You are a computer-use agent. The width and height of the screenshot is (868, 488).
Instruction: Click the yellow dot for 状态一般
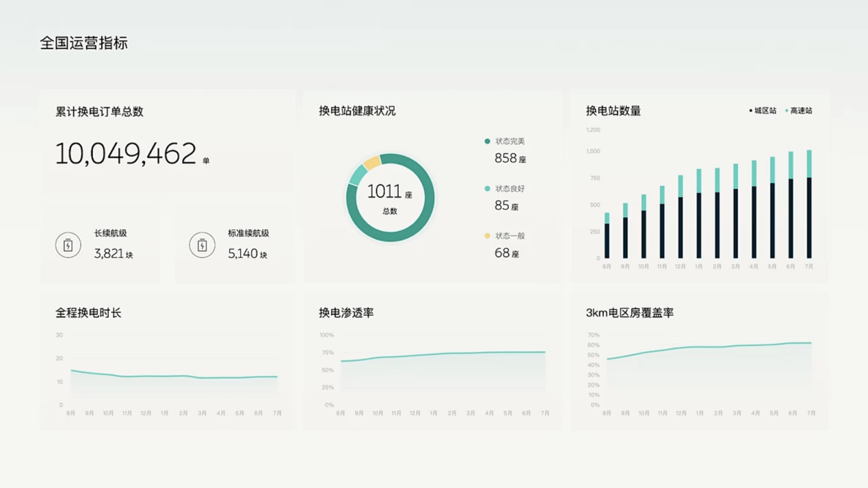point(487,235)
